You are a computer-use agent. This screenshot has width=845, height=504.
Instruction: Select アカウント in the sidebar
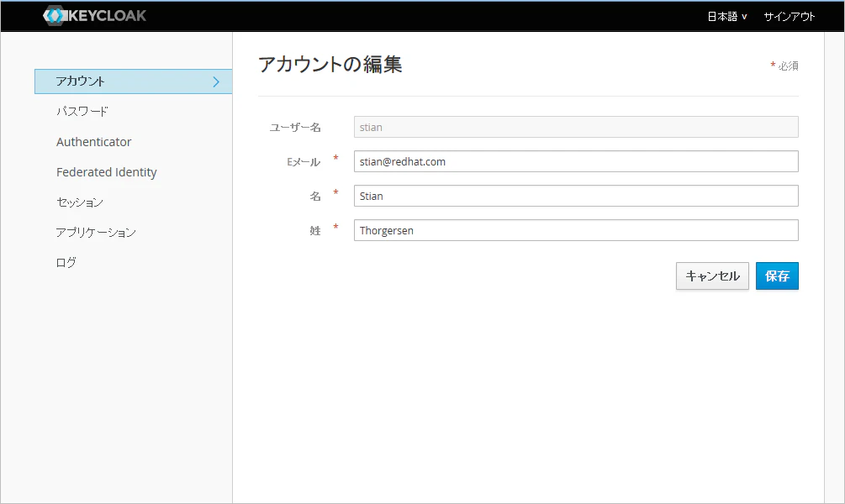(133, 81)
